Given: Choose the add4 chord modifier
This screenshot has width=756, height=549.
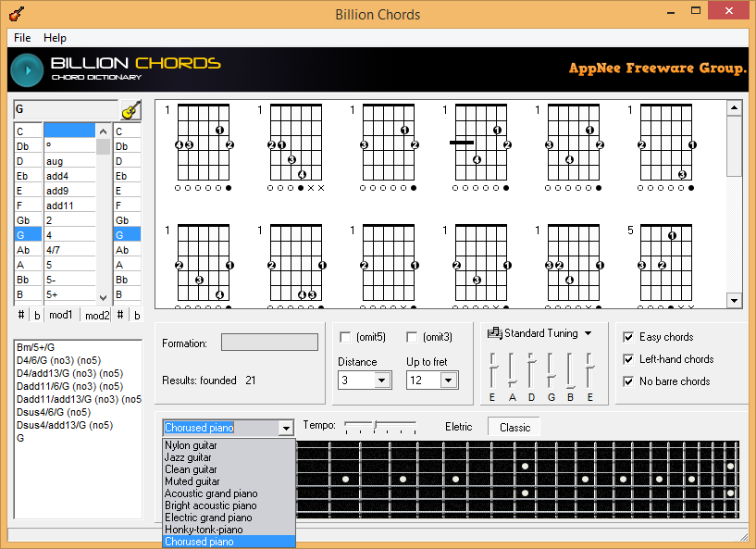Looking at the screenshot, I should point(69,176).
